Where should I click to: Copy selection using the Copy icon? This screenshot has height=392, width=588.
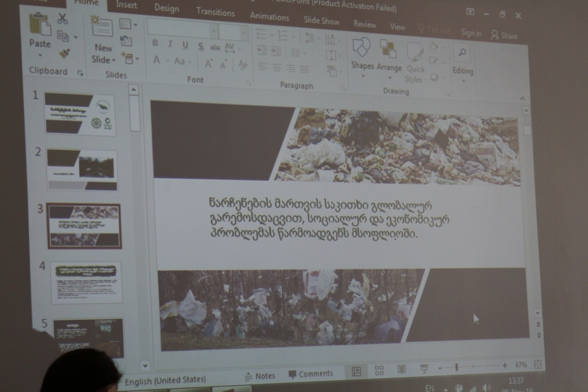(63, 36)
